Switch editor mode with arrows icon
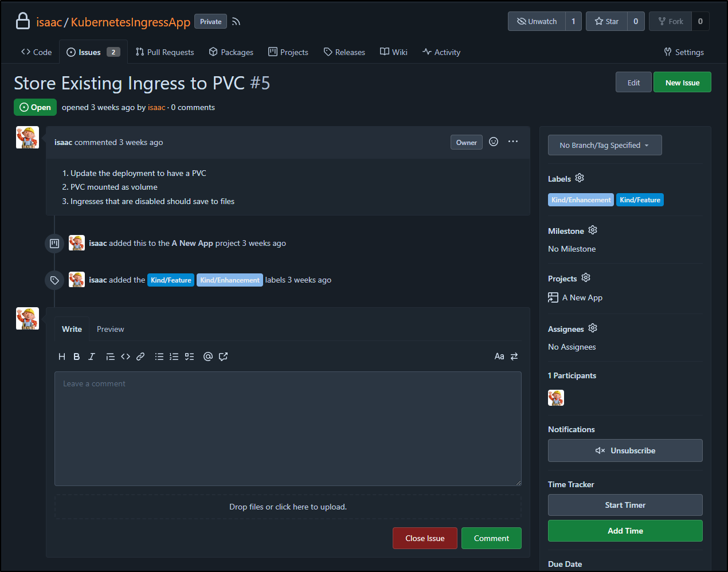728x572 pixels. [514, 356]
